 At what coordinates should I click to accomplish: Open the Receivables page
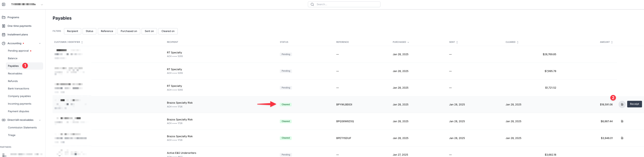(15, 74)
